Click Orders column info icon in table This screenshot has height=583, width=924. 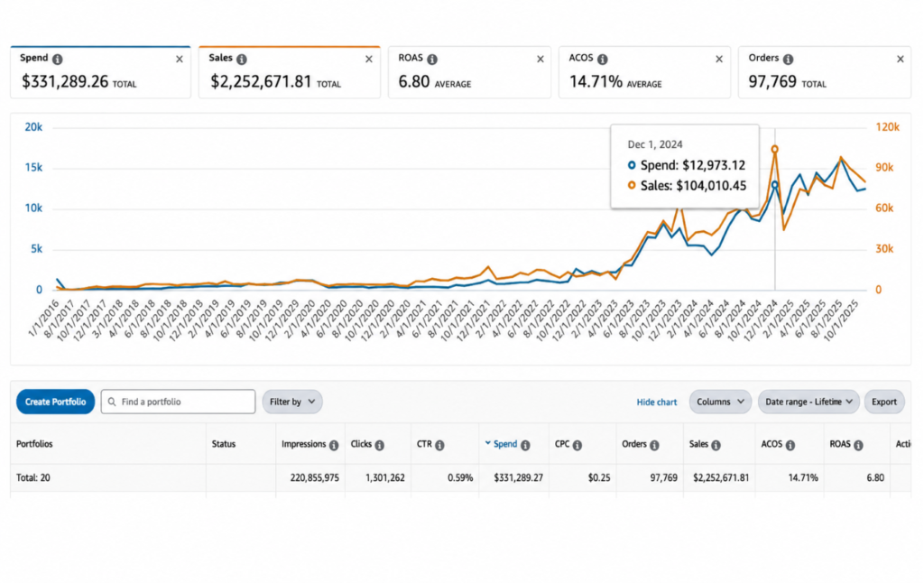click(655, 445)
